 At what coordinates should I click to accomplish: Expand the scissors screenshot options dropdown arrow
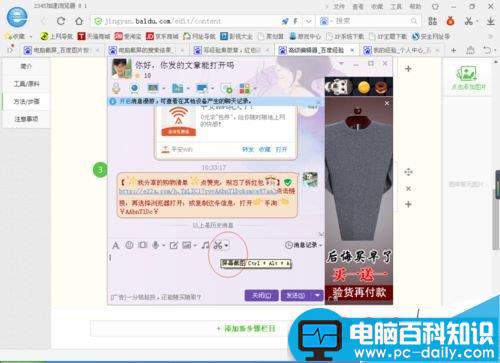coord(226,246)
